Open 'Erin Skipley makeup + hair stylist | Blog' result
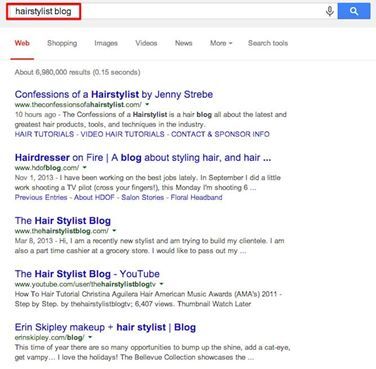376x369 pixels. point(105,327)
